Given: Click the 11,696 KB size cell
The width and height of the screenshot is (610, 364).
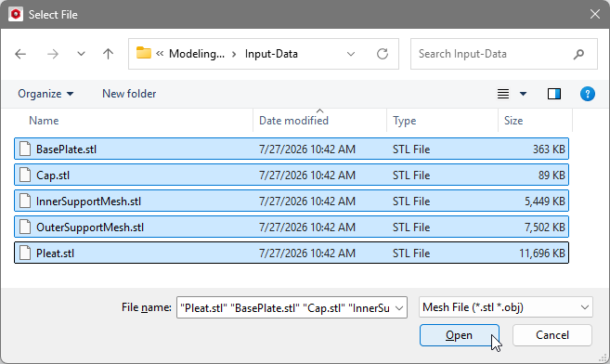Looking at the screenshot, I should pyautogui.click(x=542, y=253).
